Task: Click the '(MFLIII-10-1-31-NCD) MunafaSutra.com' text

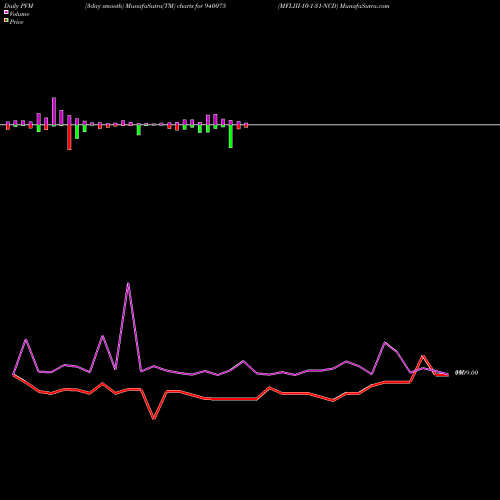Action: [x=334, y=6]
